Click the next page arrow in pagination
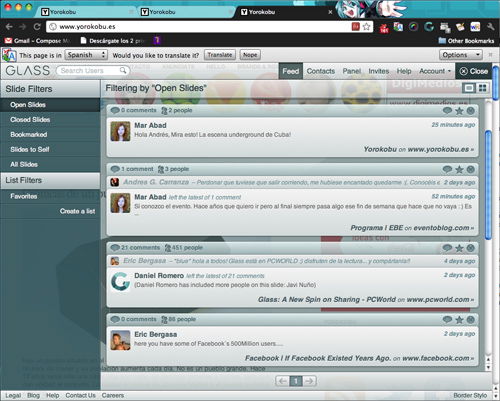The image size is (500, 401). pyautogui.click(x=309, y=381)
